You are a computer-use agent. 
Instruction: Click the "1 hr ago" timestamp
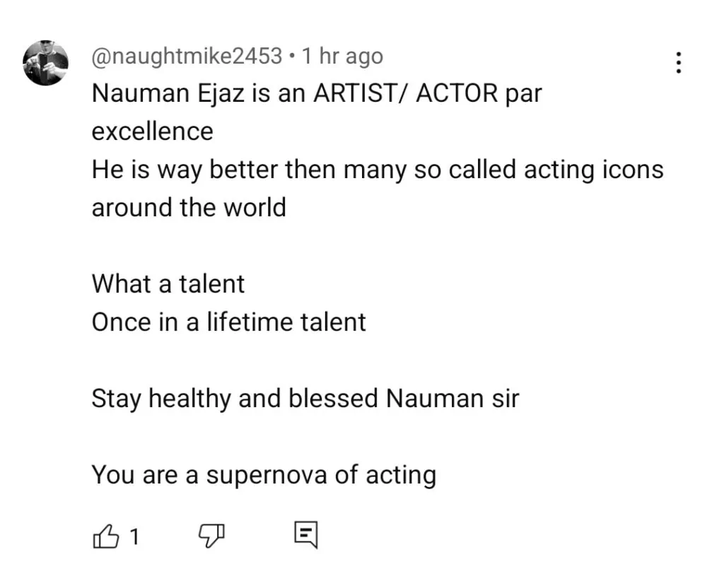pyautogui.click(x=343, y=57)
